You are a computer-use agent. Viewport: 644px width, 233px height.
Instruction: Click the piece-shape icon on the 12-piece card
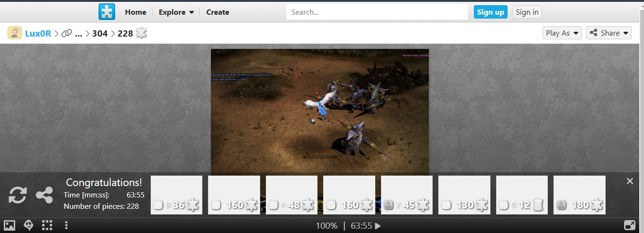537,205
